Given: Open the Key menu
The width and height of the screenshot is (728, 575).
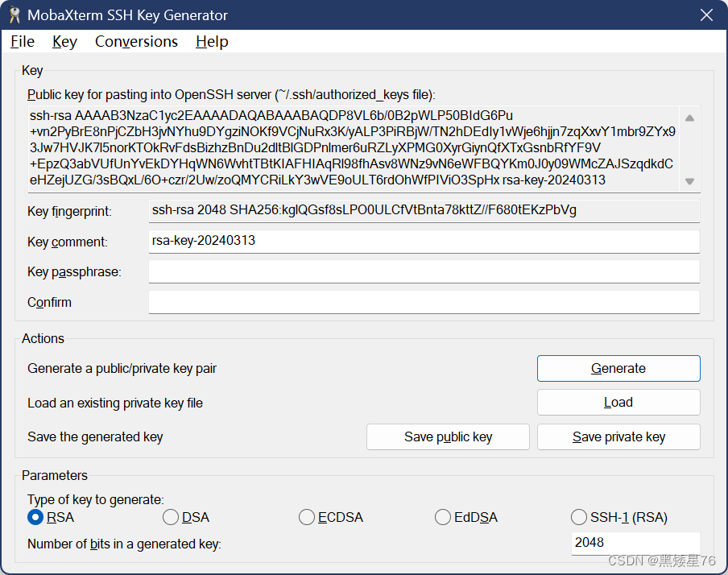Looking at the screenshot, I should click(64, 42).
